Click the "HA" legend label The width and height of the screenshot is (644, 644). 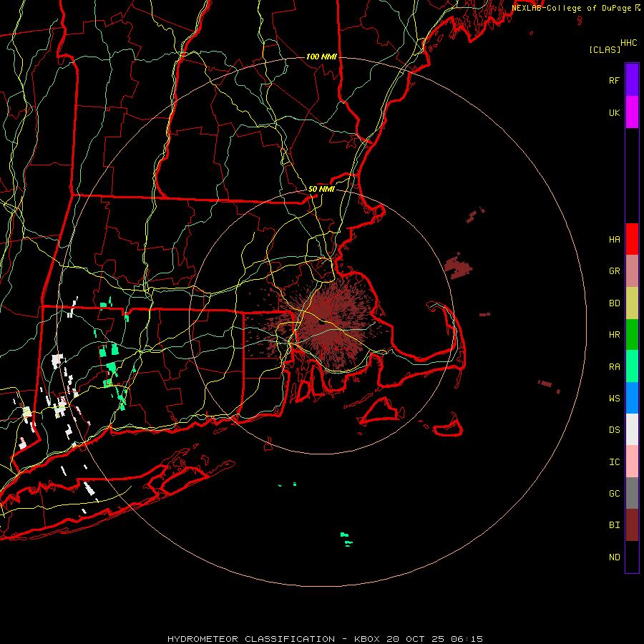614,239
